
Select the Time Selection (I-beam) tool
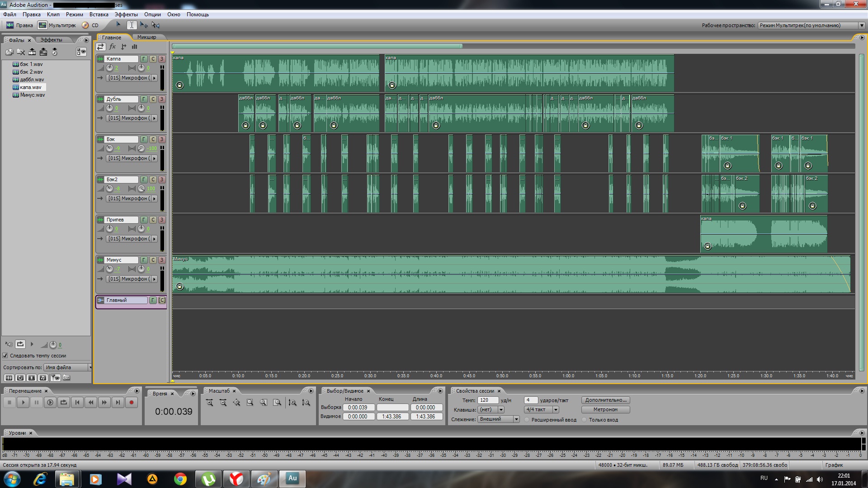(x=132, y=25)
